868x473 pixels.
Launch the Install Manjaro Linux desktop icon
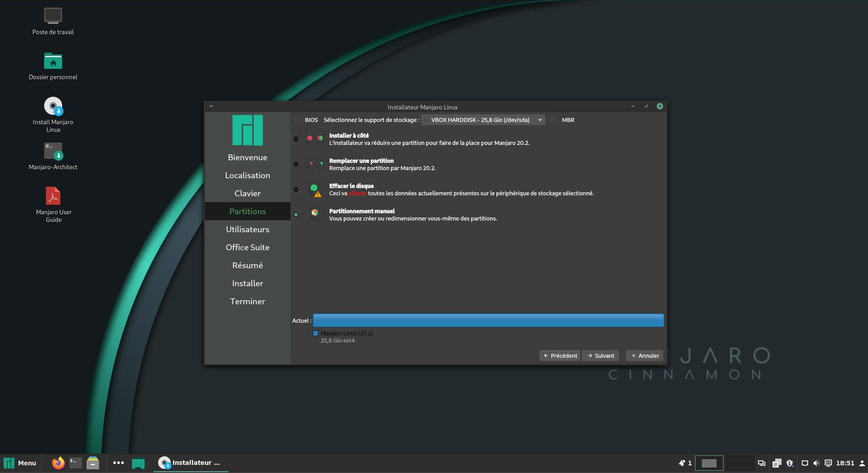tap(53, 106)
